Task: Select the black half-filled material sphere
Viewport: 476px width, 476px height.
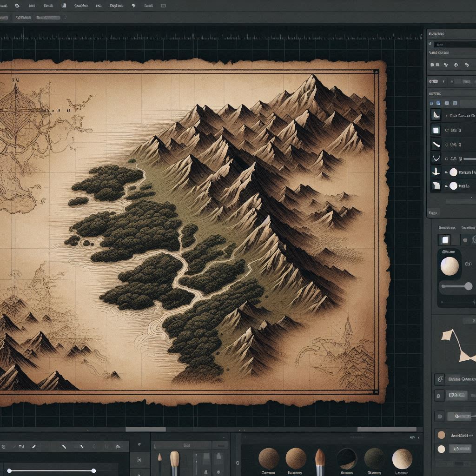Action: [x=347, y=458]
